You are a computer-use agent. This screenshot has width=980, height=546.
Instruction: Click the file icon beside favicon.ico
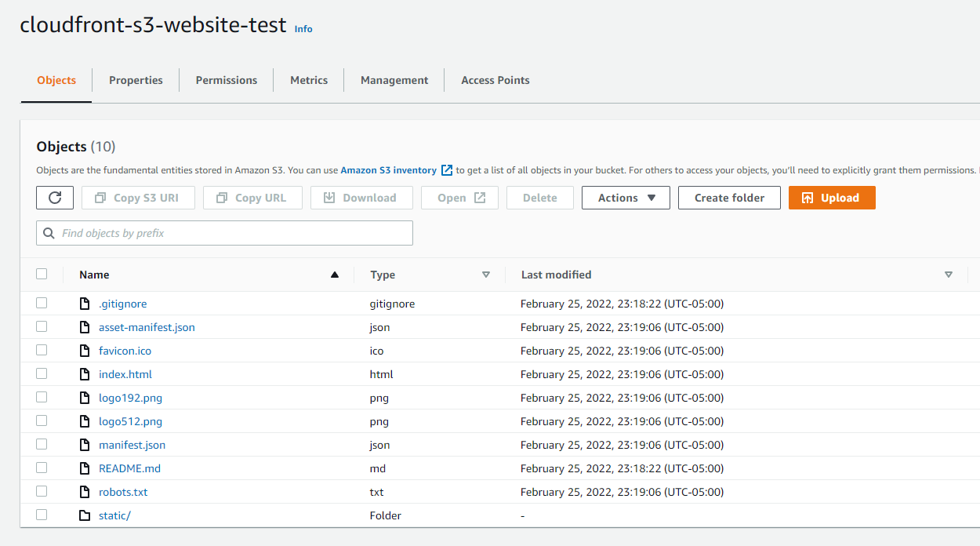click(85, 351)
